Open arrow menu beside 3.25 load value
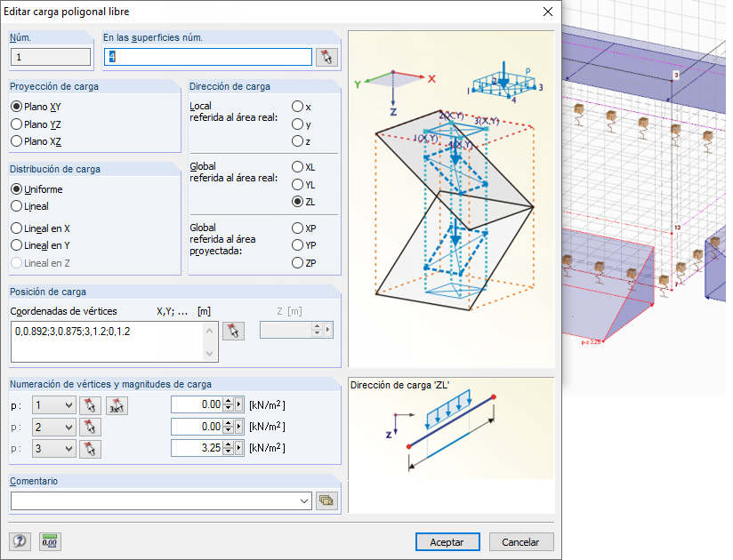733x560 pixels. [x=239, y=448]
